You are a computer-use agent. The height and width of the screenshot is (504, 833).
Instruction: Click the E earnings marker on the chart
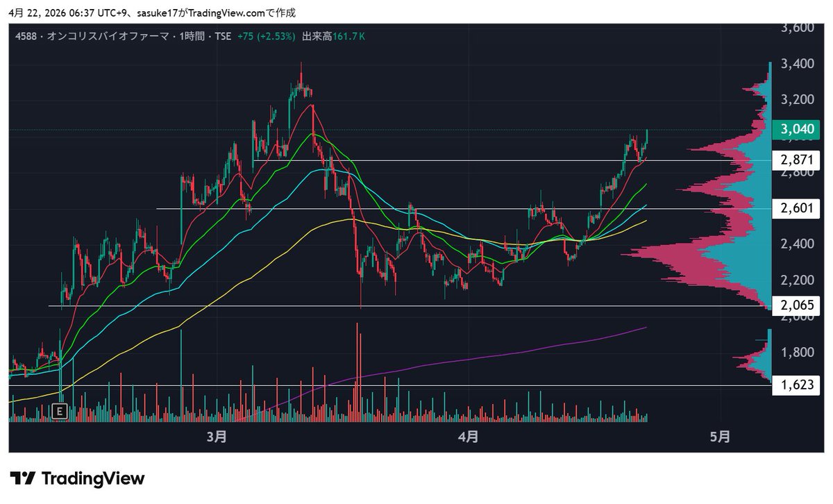[60, 411]
